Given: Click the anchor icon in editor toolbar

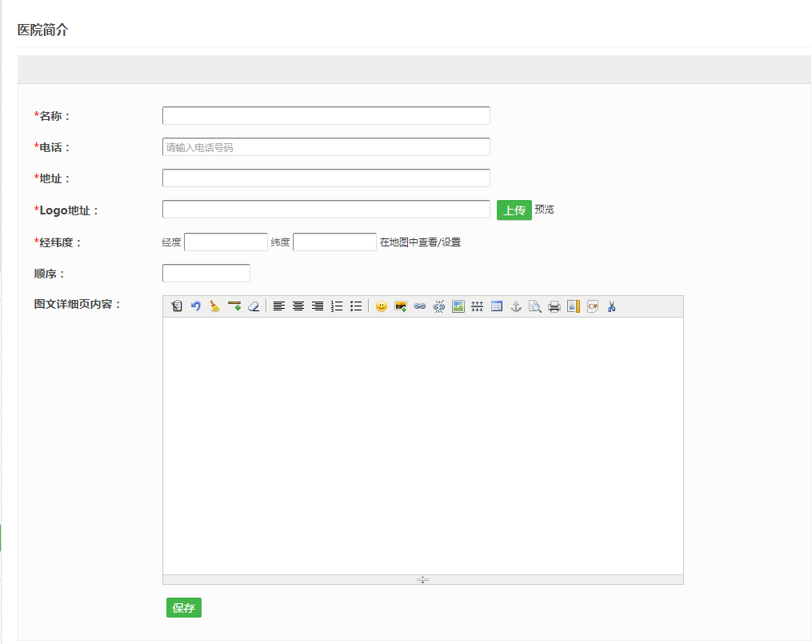Looking at the screenshot, I should (516, 306).
